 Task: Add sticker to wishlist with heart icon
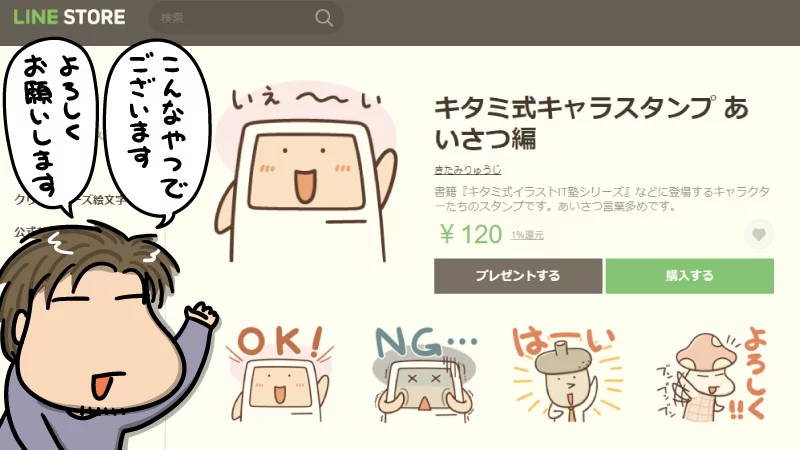coord(759,234)
